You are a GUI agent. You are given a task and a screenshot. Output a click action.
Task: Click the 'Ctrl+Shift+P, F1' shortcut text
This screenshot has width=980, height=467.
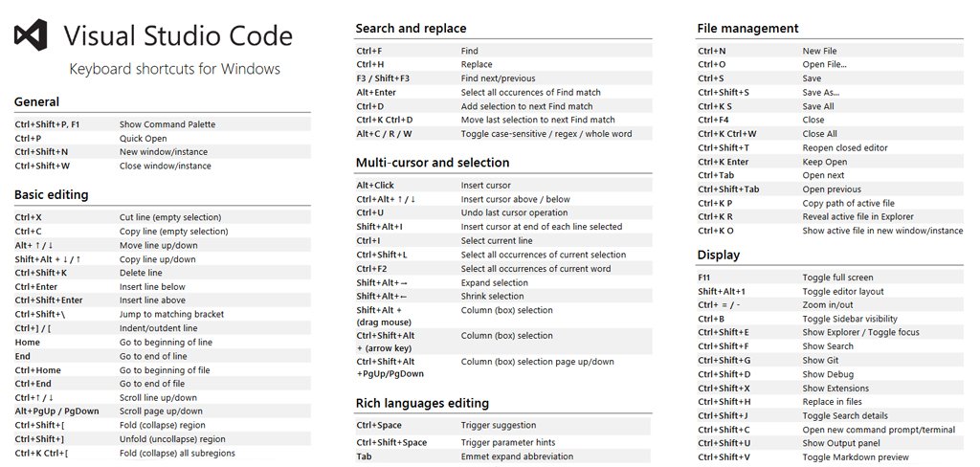48,124
